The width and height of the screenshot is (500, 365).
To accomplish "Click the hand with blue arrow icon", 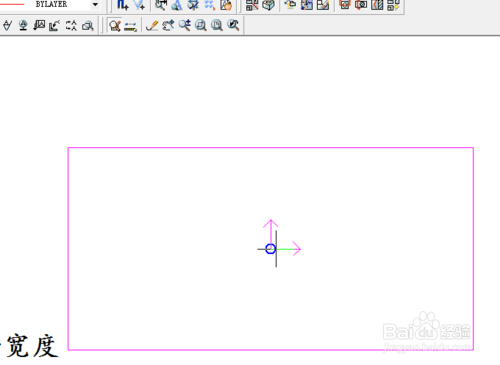I will point(168,25).
